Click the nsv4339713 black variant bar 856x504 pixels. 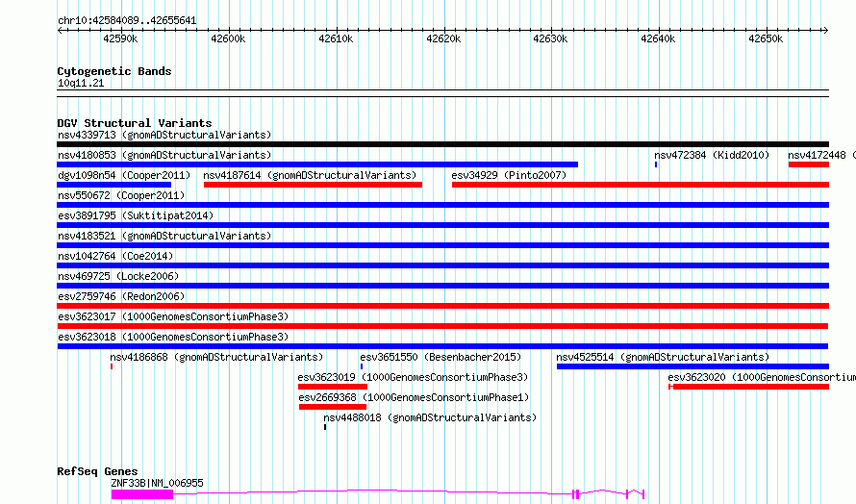click(442, 144)
